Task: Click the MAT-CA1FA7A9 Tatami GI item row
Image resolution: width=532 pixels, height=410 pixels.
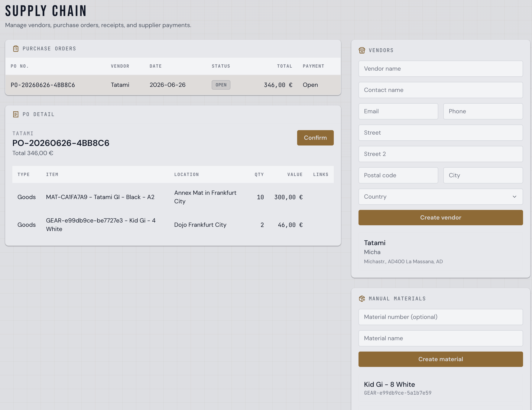Action: click(173, 197)
